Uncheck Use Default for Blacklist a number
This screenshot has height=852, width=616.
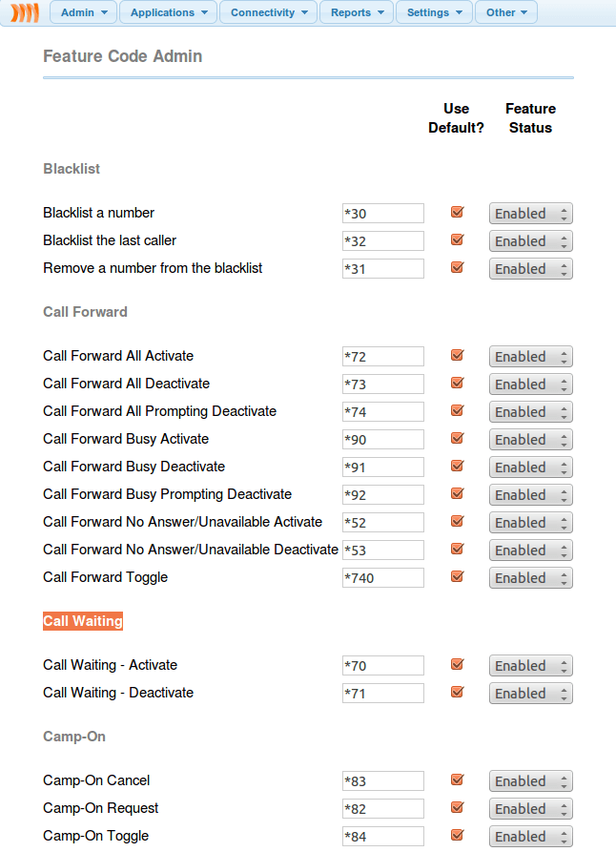[457, 213]
